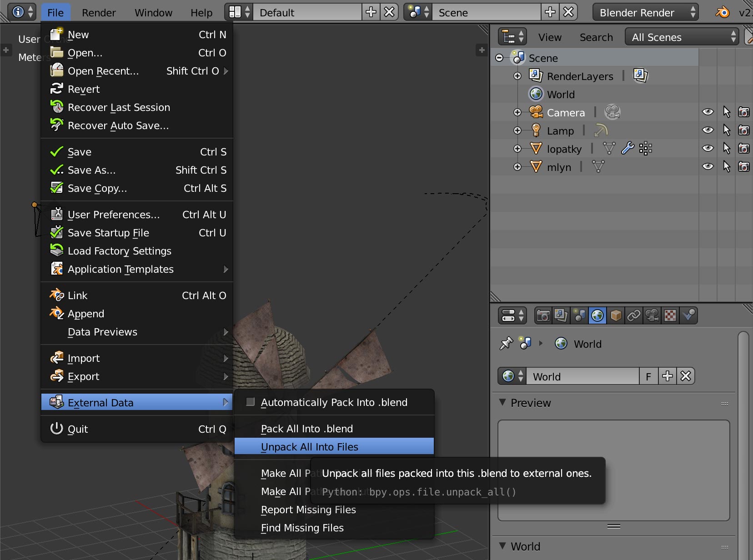The height and width of the screenshot is (560, 753).
Task: Click the wrench modifier icon on lopatky row
Action: (627, 148)
